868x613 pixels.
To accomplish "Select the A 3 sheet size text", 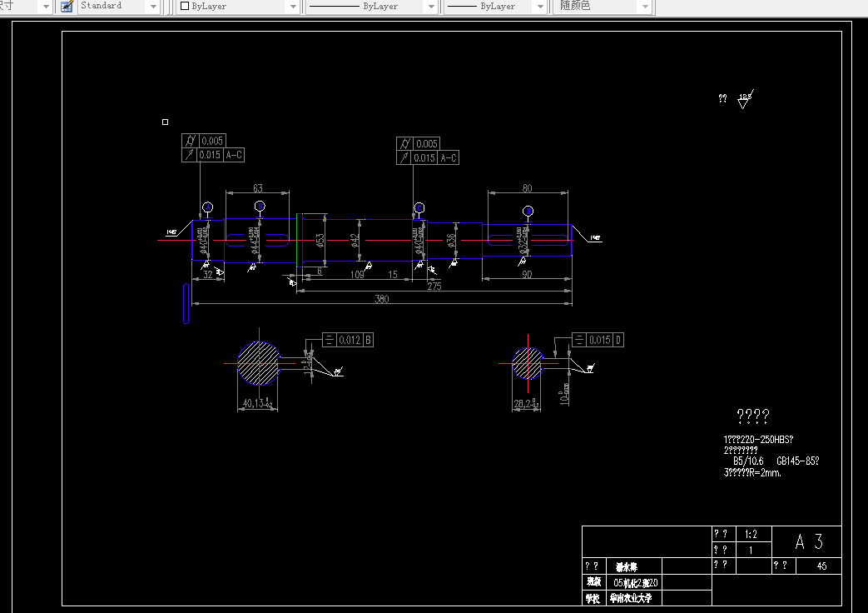I will (809, 541).
